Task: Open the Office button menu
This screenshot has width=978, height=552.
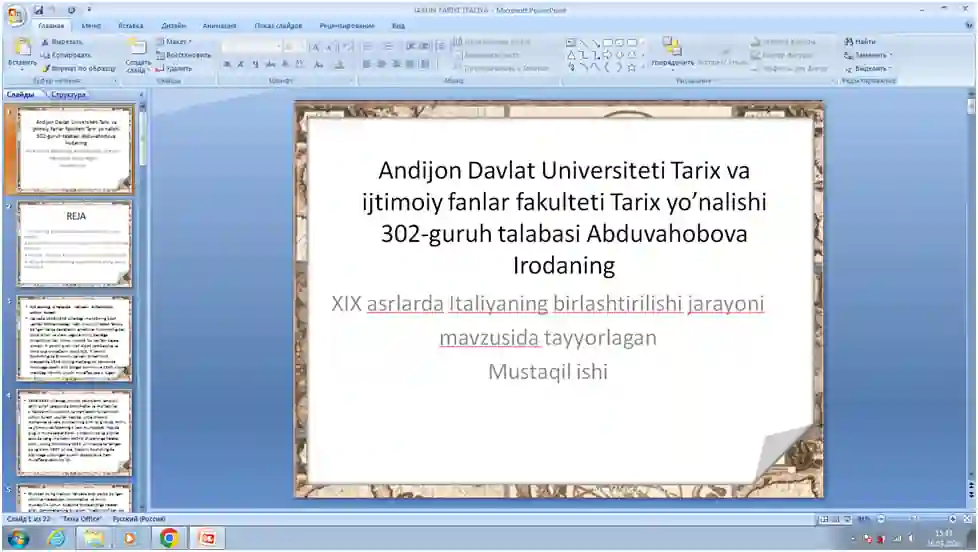Action: coord(16,15)
